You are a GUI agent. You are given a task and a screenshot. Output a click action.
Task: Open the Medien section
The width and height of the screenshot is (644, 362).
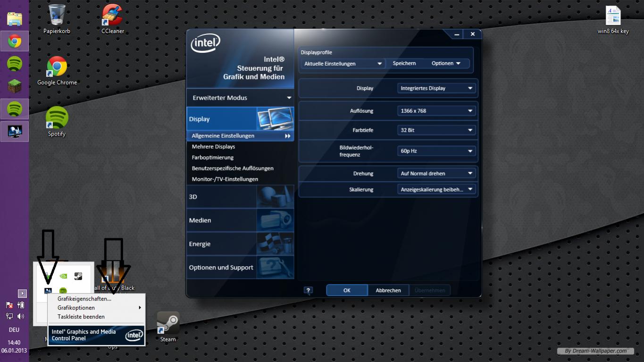241,220
